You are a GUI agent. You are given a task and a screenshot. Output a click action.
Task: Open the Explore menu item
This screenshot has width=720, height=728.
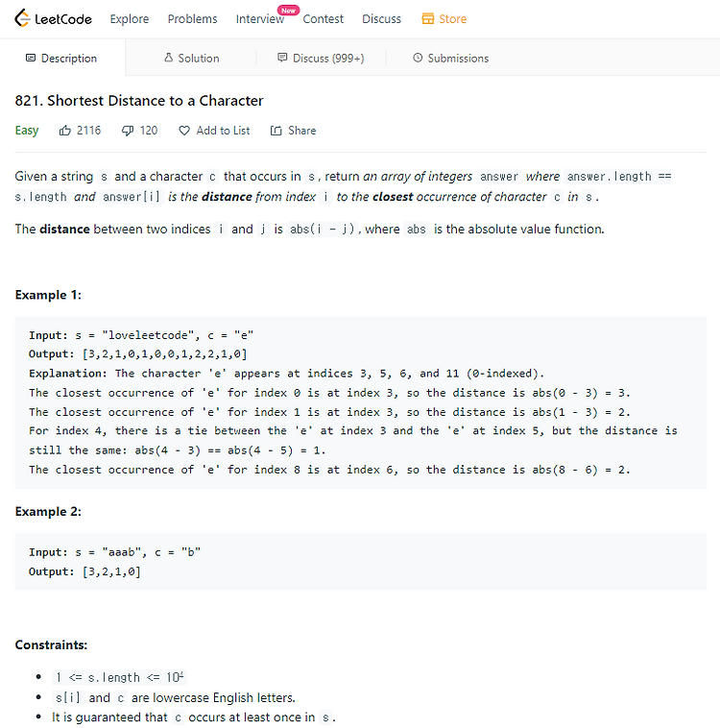tap(130, 19)
